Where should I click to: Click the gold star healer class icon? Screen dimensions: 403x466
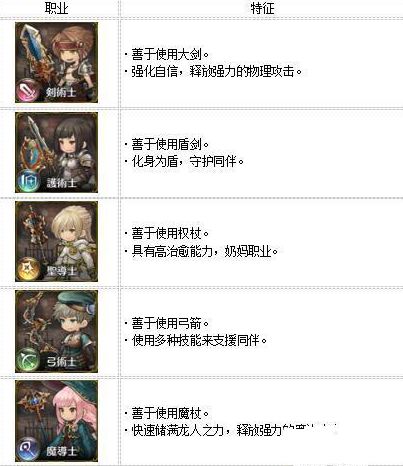[28, 269]
